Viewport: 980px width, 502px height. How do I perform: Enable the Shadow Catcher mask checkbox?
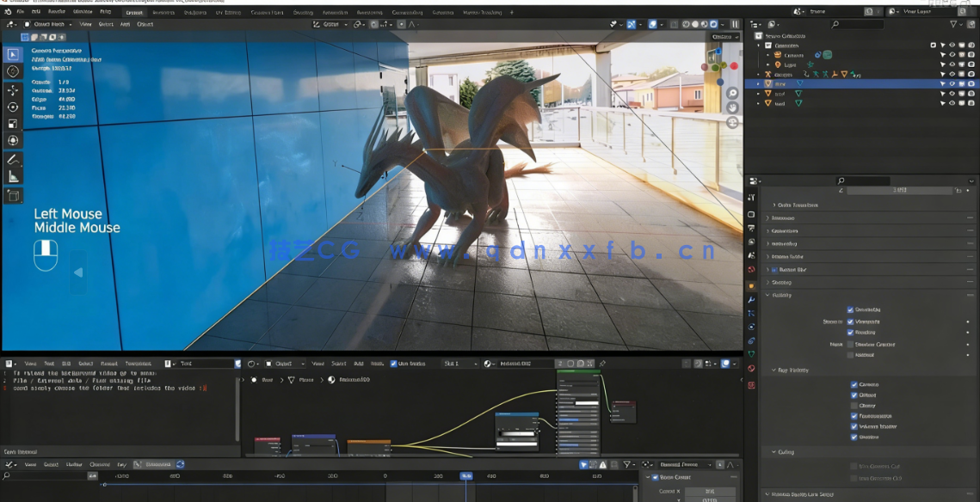click(850, 345)
